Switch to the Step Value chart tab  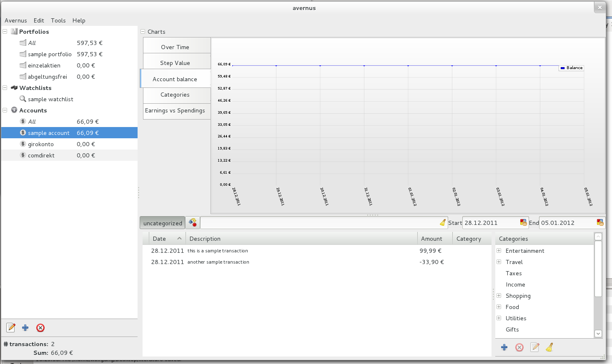click(x=175, y=63)
